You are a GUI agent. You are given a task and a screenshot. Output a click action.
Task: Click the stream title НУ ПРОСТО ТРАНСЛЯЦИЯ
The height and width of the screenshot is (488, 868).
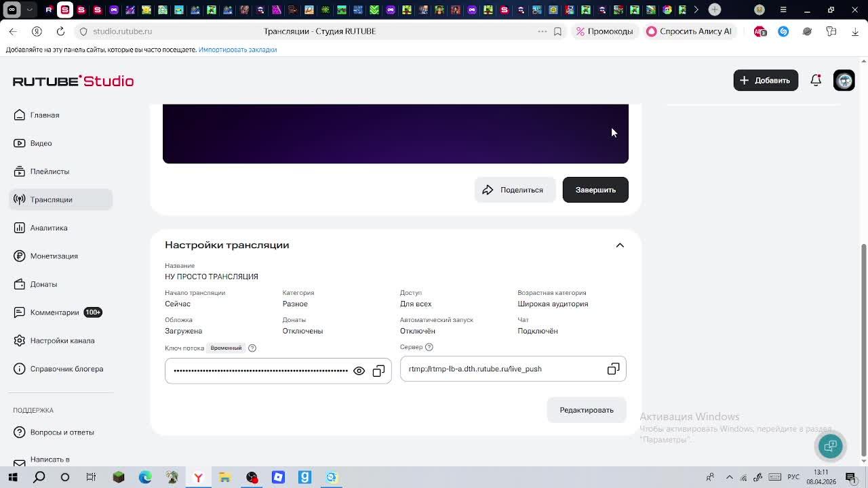coord(212,277)
